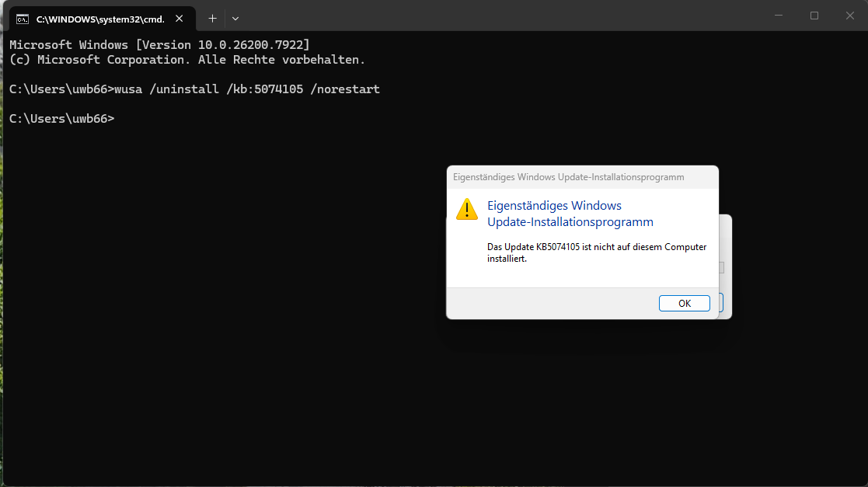This screenshot has height=487, width=868.
Task: Click the empty C:\Users\uwb66> prompt line
Action: pyautogui.click(x=62, y=119)
